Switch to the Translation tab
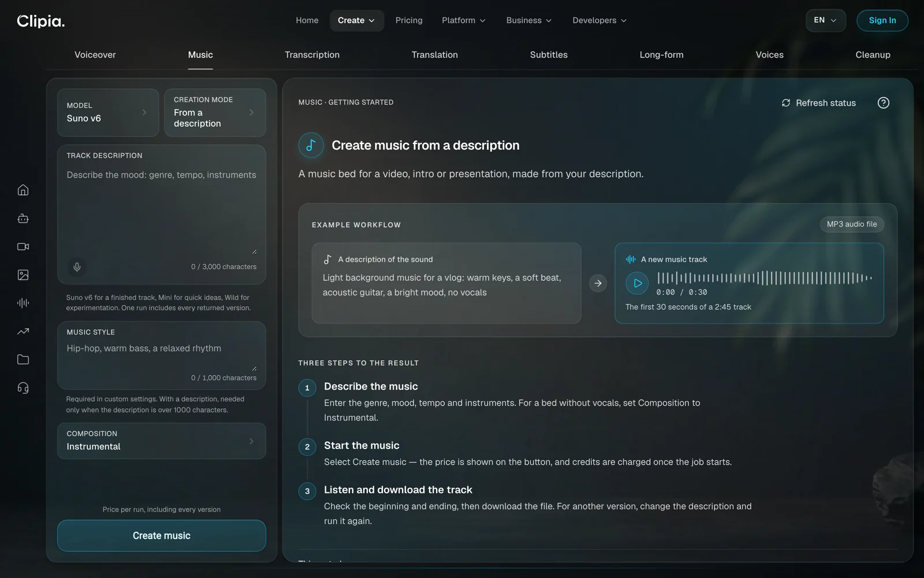The height and width of the screenshot is (578, 924). (x=435, y=55)
